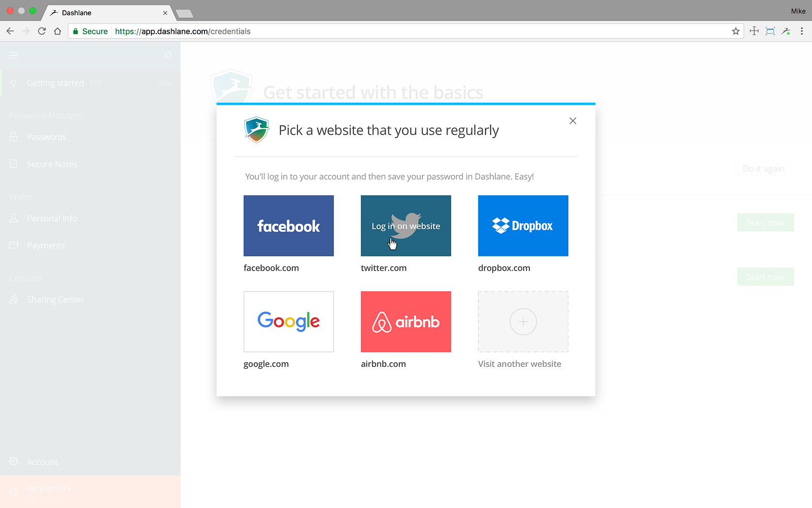Open Personal Info in the sidebar
This screenshot has width=812, height=508.
click(x=90, y=218)
